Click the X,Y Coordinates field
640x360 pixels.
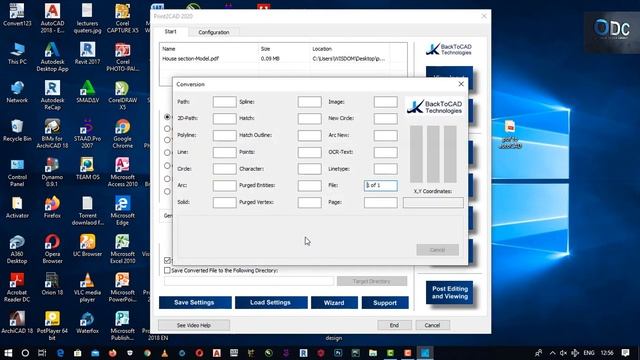(433, 202)
